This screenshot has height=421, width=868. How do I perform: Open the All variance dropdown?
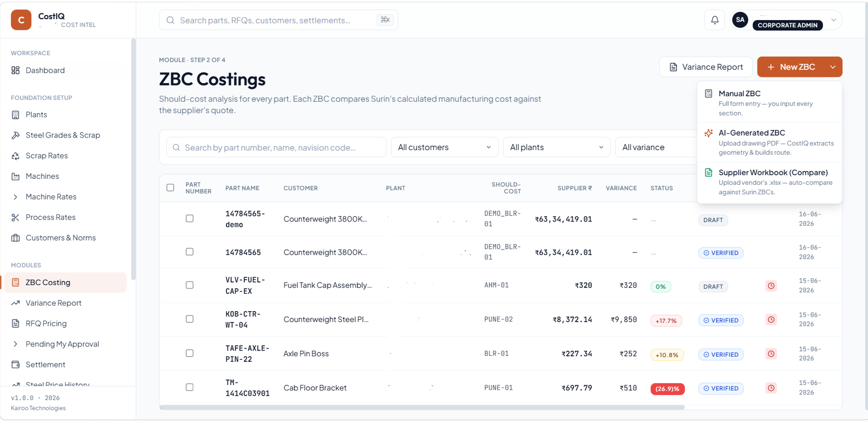tap(656, 147)
